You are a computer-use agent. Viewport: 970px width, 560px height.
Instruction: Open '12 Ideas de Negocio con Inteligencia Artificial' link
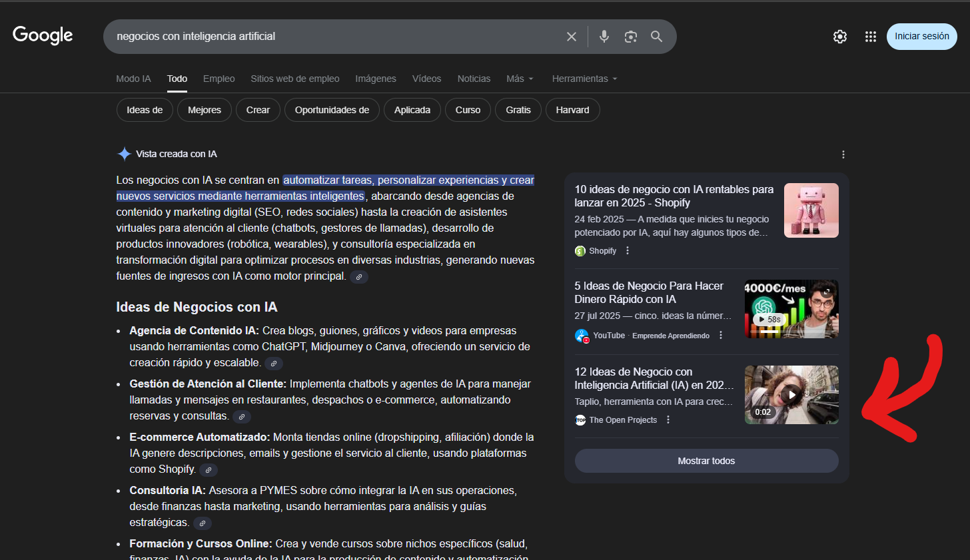tap(654, 378)
